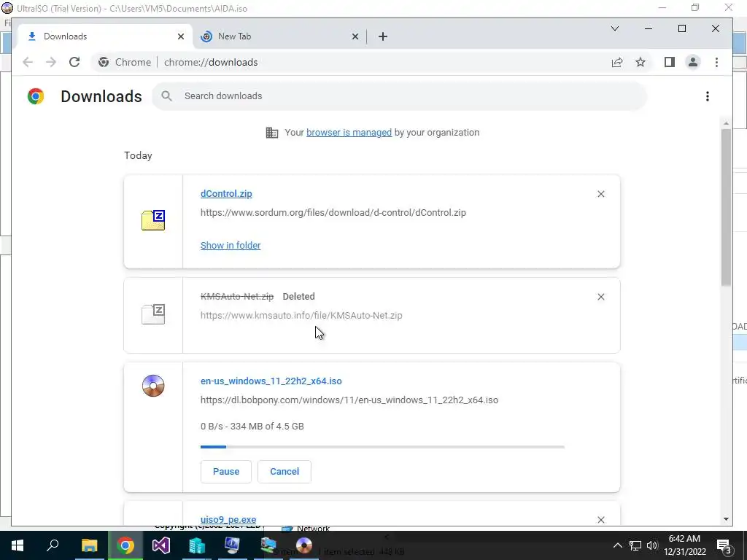Open the tab search dropdown arrow
Screen dimensions: 747x560
(x=615, y=28)
